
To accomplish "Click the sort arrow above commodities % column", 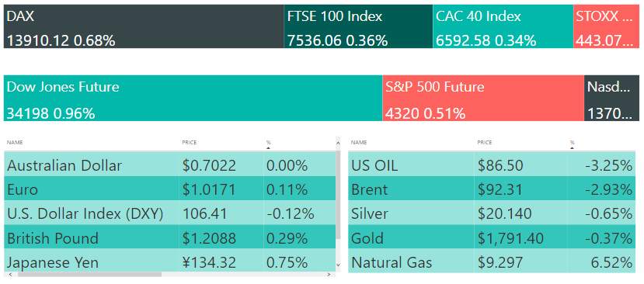I will tap(572, 147).
